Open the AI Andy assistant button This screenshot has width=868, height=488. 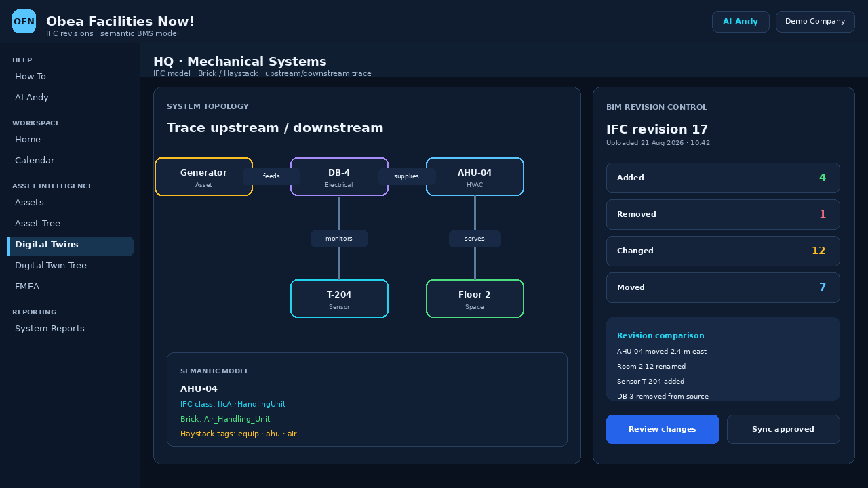pos(741,22)
